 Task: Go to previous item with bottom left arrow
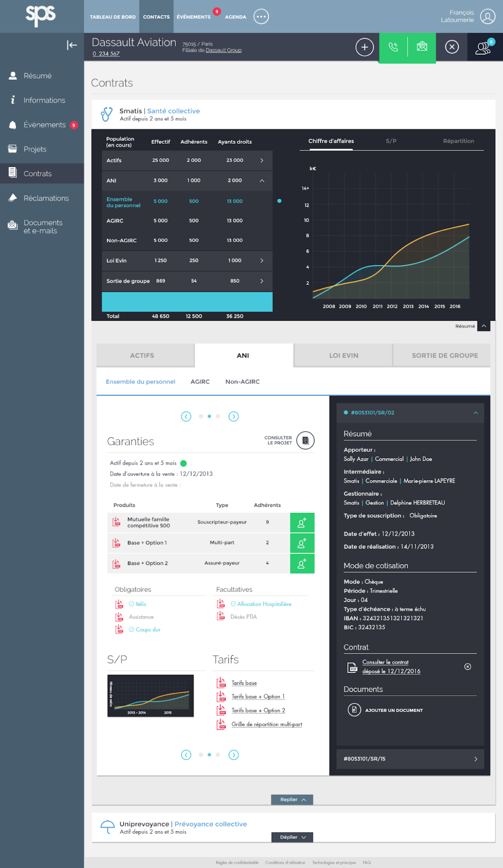pyautogui.click(x=186, y=755)
